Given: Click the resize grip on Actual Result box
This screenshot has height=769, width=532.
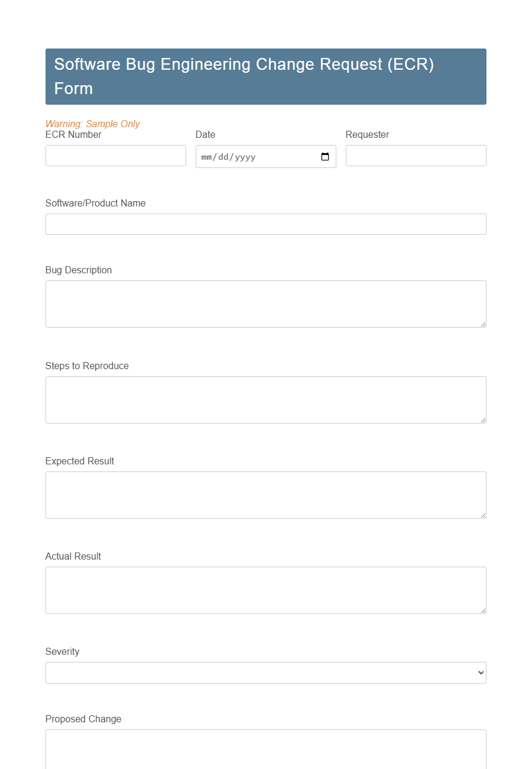Looking at the screenshot, I should pyautogui.click(x=483, y=610).
